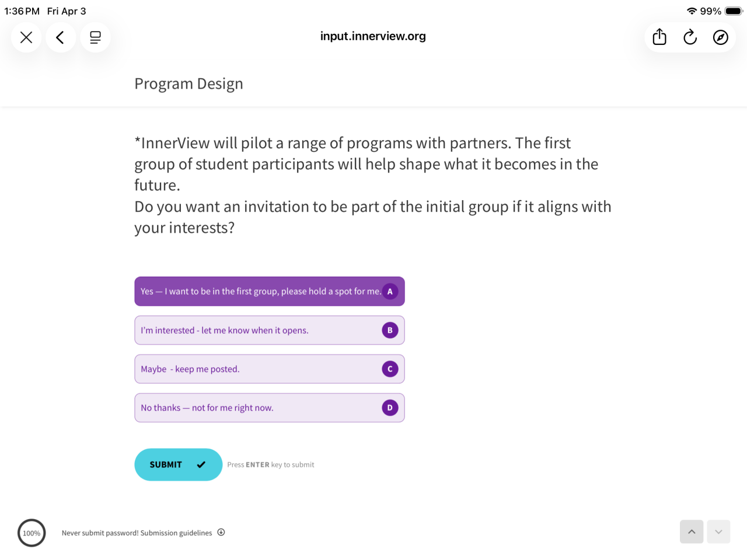Tap the input.innerview.org address bar
The image size is (747, 560).
[373, 36]
